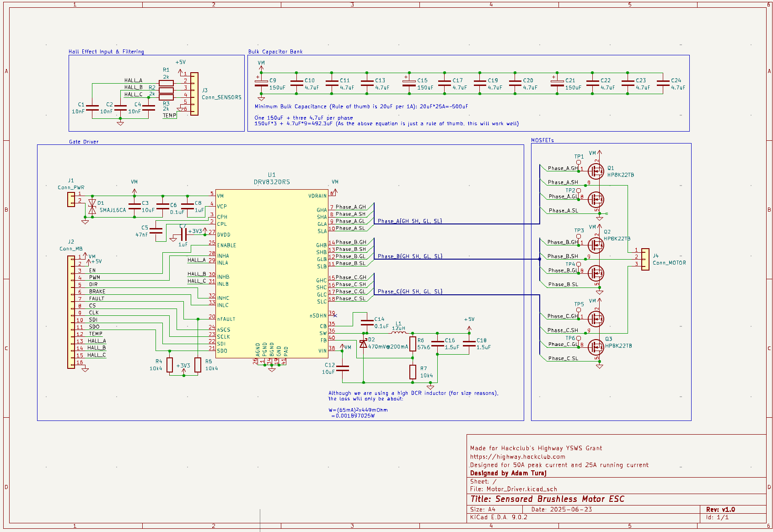Select the VDRAIN pin label on U1
The image size is (773, 532).
(317, 196)
